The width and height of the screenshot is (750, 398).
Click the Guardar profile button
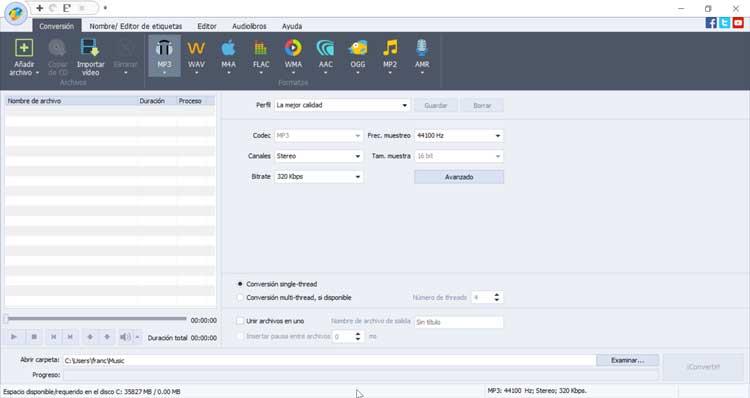(435, 105)
